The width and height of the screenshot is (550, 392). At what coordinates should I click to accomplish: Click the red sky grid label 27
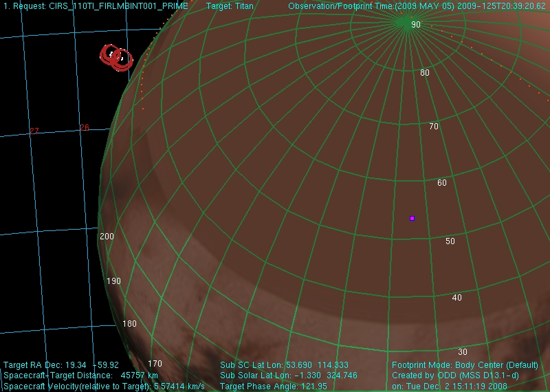[x=34, y=131]
